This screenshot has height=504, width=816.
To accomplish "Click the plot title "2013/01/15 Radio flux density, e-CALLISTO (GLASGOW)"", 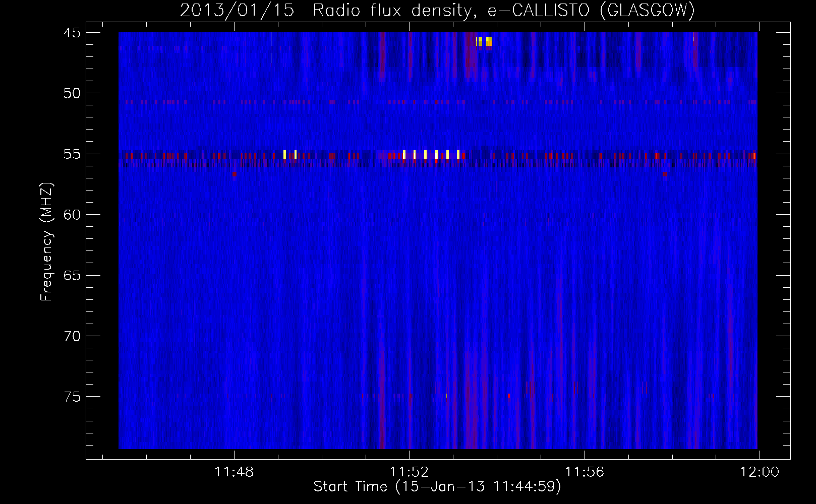I will [437, 10].
